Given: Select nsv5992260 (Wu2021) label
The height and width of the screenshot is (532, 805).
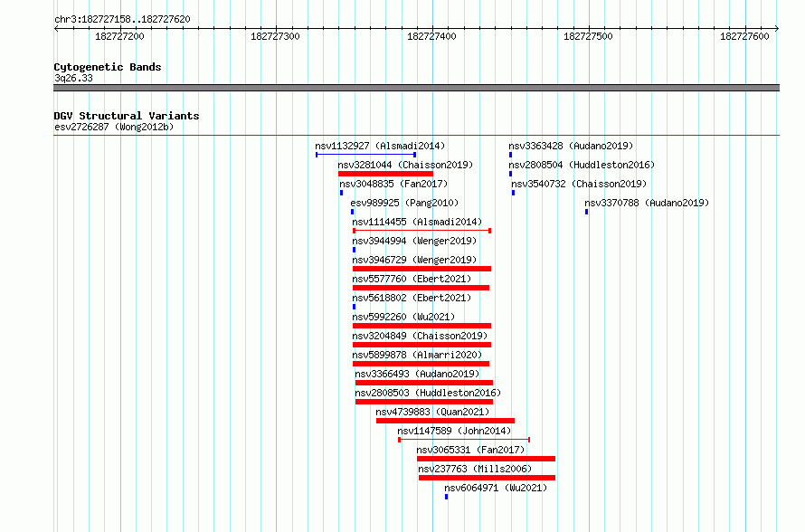Looking at the screenshot, I should coord(403,317).
